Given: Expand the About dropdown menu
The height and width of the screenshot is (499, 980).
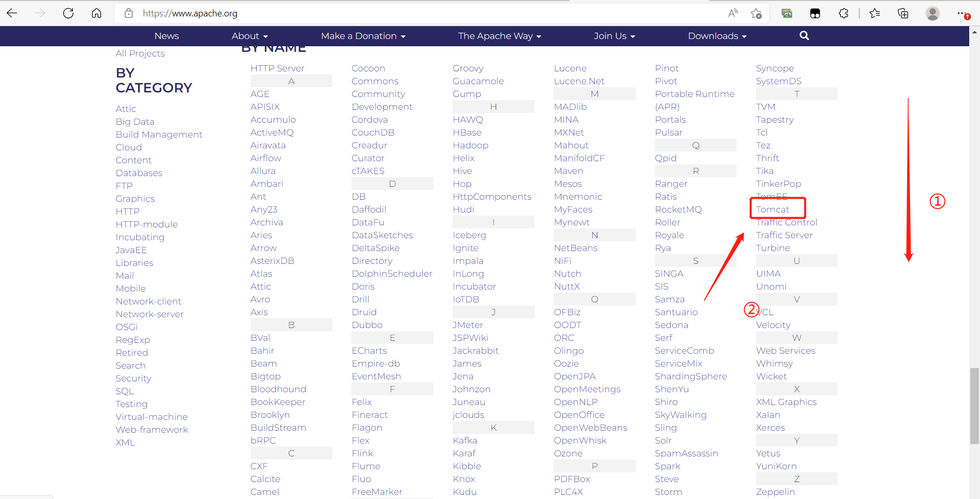Looking at the screenshot, I should [250, 36].
